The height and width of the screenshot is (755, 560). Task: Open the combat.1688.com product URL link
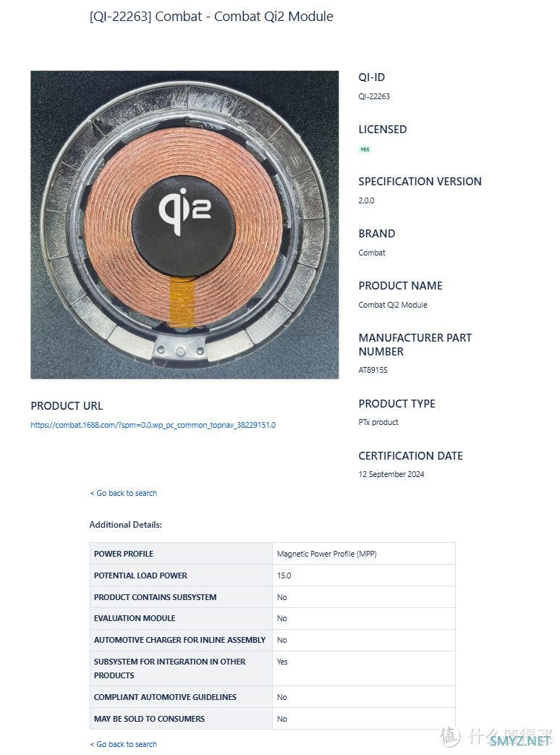tap(153, 425)
